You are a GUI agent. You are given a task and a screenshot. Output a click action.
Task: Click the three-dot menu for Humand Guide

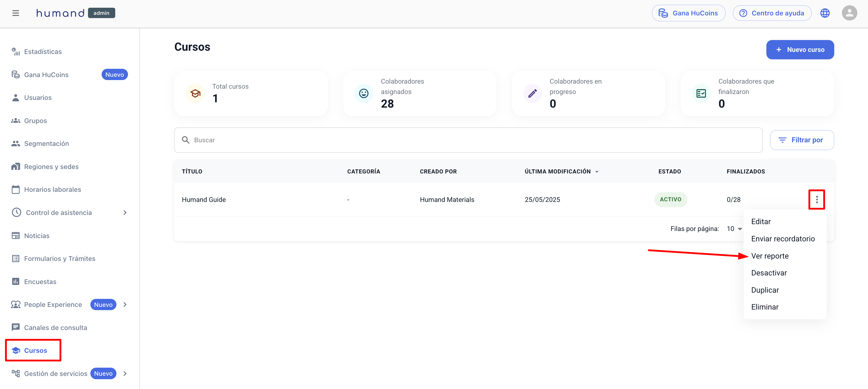point(816,199)
